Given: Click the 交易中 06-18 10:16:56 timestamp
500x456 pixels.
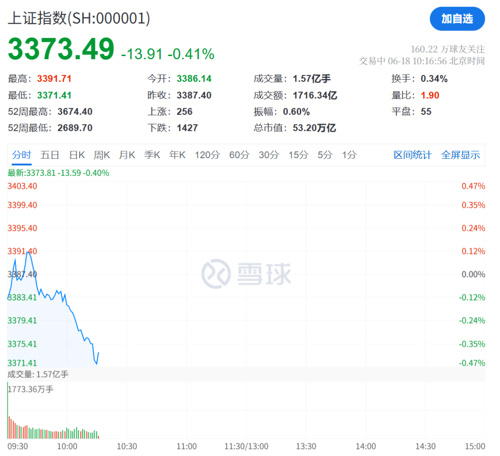Looking at the screenshot, I should [x=422, y=61].
